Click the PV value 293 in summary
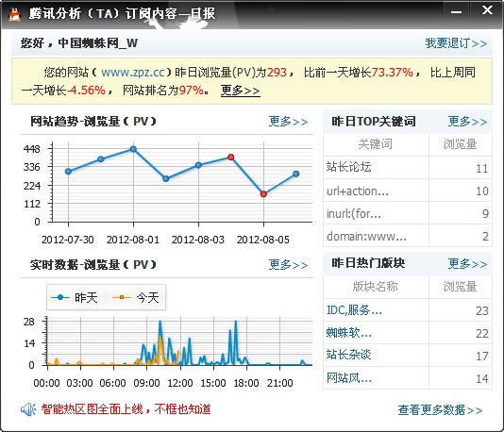This screenshot has height=432, width=504. point(277,73)
